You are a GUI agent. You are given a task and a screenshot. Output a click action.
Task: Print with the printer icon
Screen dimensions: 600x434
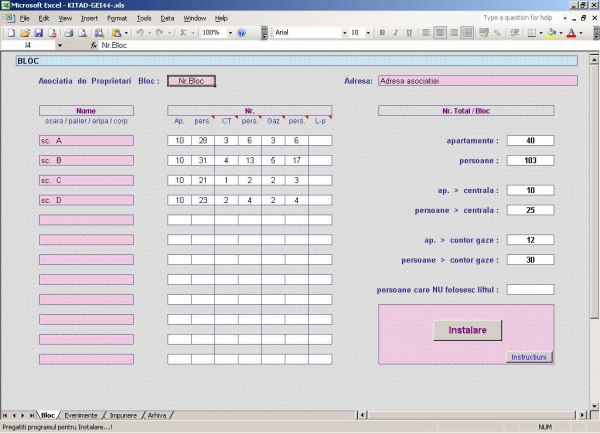pyautogui.click(x=69, y=33)
